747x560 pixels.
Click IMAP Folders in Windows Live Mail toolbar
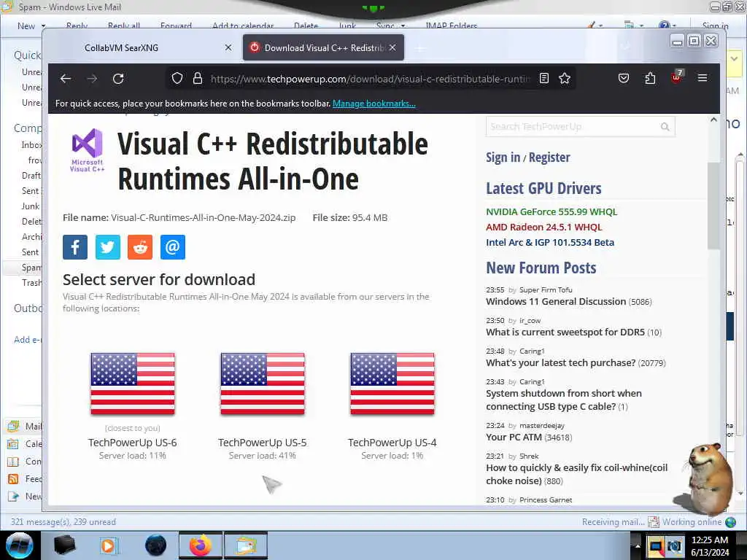pyautogui.click(x=451, y=26)
